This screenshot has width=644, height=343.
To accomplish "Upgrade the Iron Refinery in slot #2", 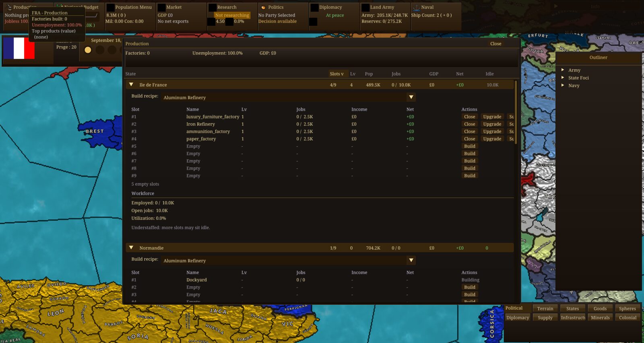I will pyautogui.click(x=492, y=124).
